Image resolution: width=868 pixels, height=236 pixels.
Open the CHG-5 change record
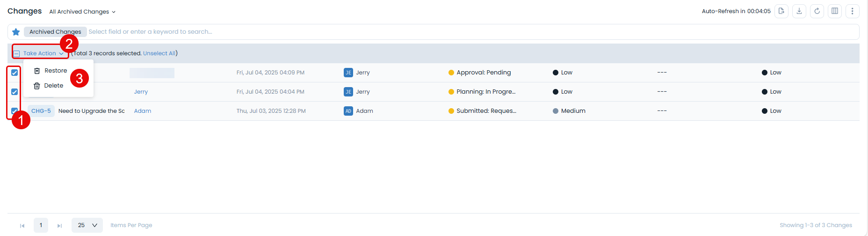[41, 111]
